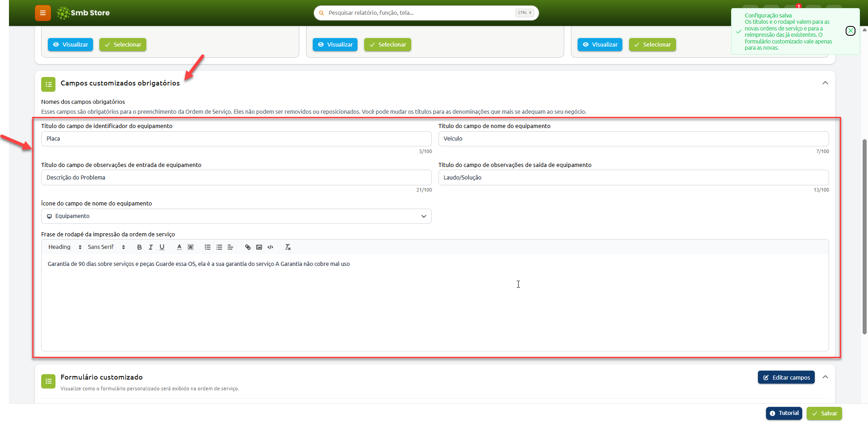Open text alignment options
This screenshot has height=423, width=868.
click(230, 247)
